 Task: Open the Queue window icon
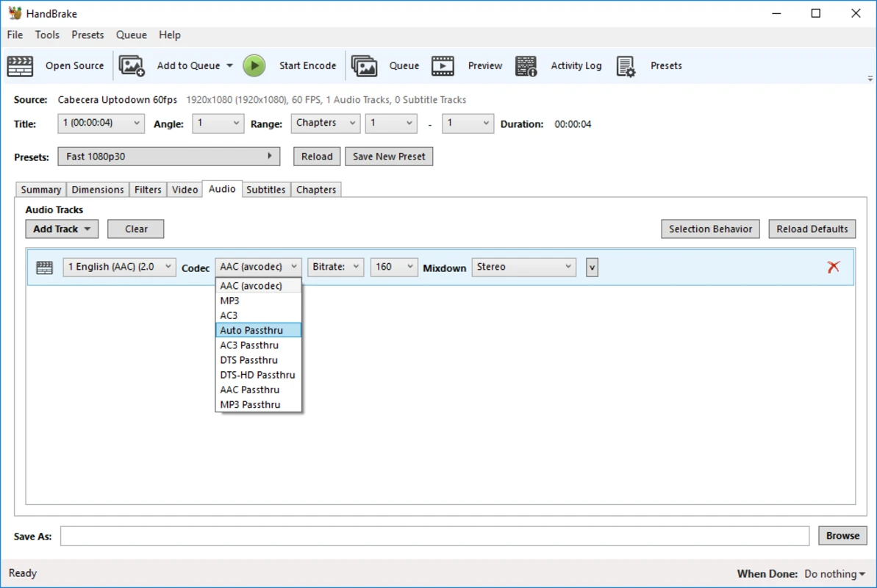tap(364, 66)
